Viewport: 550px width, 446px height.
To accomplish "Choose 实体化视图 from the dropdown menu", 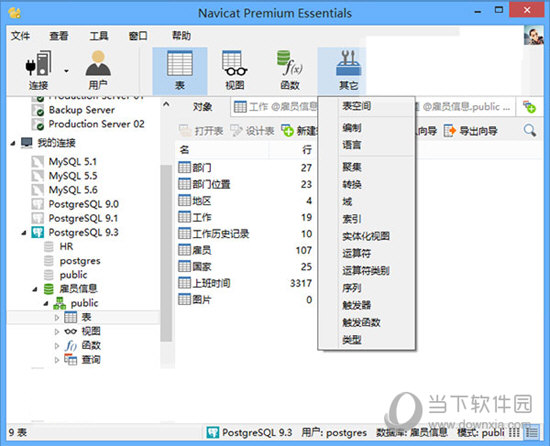I will 366,236.
